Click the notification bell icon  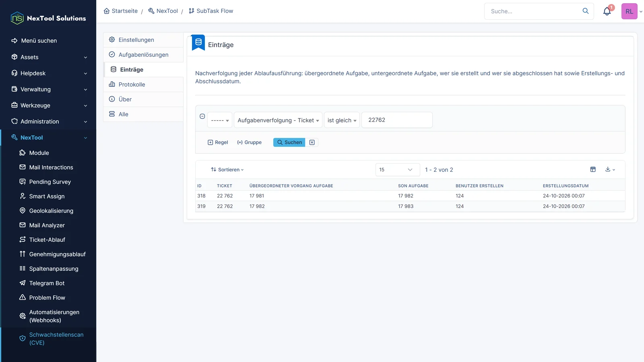point(607,11)
